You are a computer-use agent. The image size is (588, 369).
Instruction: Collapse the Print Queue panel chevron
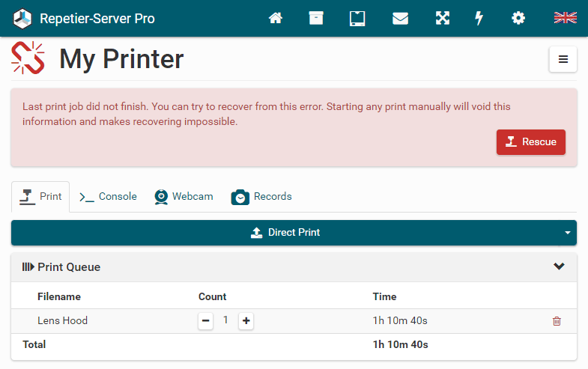click(x=559, y=266)
